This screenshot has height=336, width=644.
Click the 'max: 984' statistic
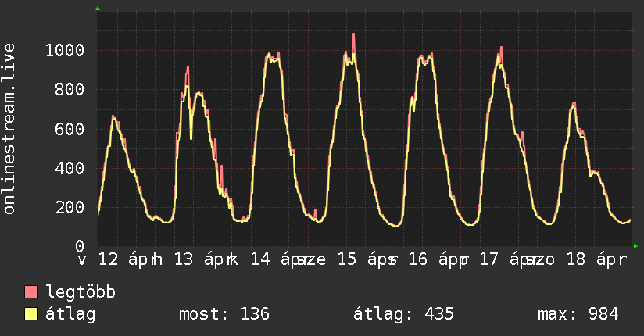(x=578, y=314)
